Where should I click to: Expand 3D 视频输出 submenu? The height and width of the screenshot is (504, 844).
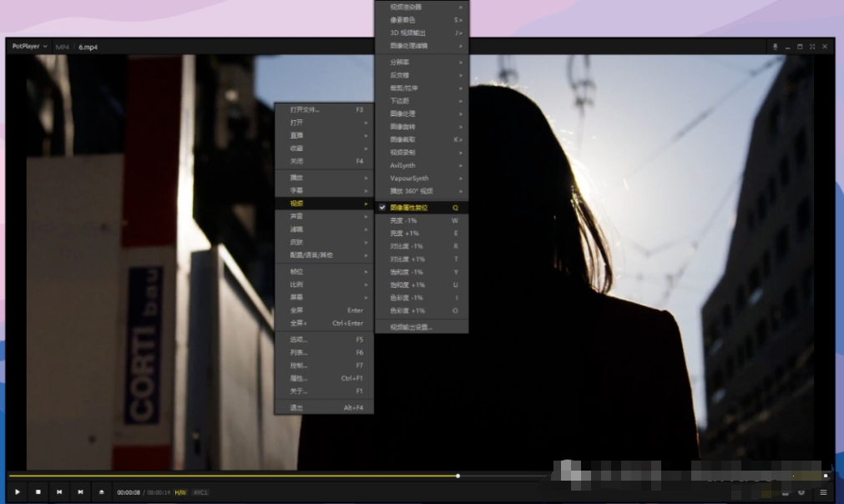click(x=422, y=33)
